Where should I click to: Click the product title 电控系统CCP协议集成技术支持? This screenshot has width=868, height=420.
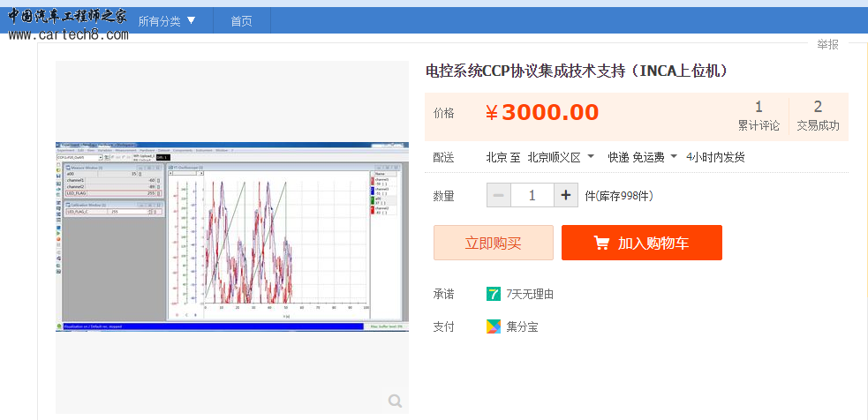(576, 71)
